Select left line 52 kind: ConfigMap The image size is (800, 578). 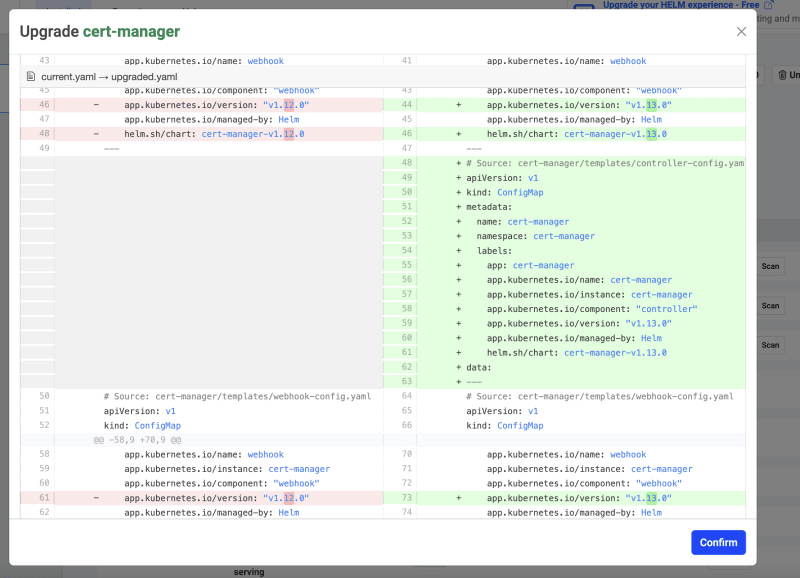(202, 425)
